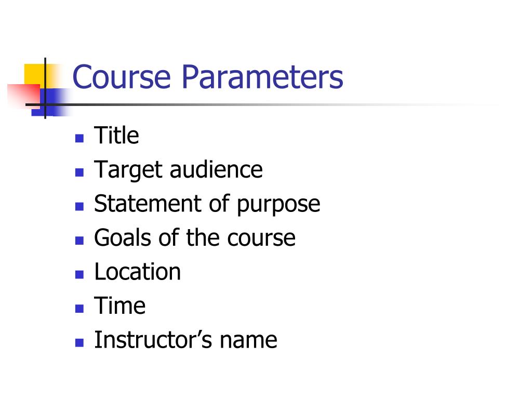Click the bullet marker beside Statement of purpose
Viewport: 532px width, 399px height.
[x=79, y=207]
